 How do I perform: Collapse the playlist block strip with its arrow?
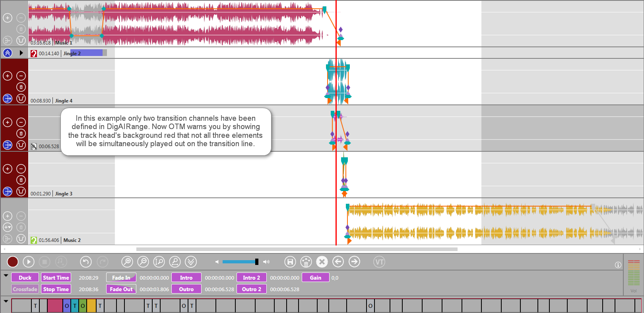(x=6, y=301)
